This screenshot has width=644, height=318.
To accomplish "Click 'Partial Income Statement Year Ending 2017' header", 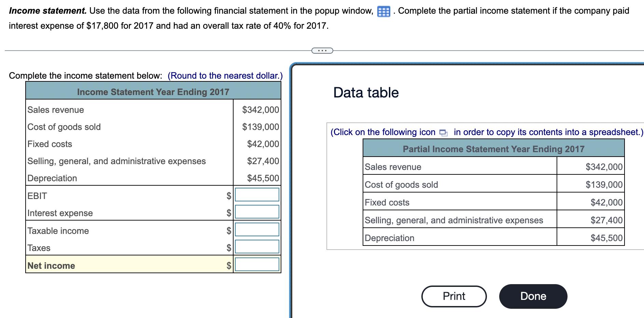I will [x=493, y=149].
